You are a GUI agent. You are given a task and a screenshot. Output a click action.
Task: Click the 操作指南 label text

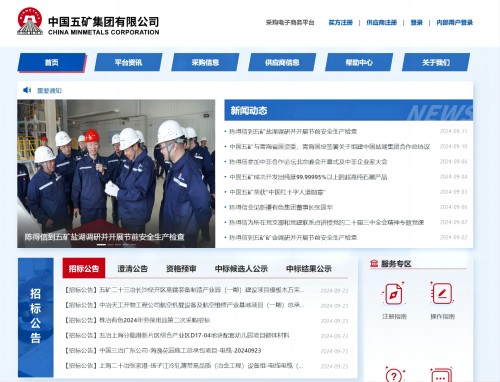click(442, 316)
